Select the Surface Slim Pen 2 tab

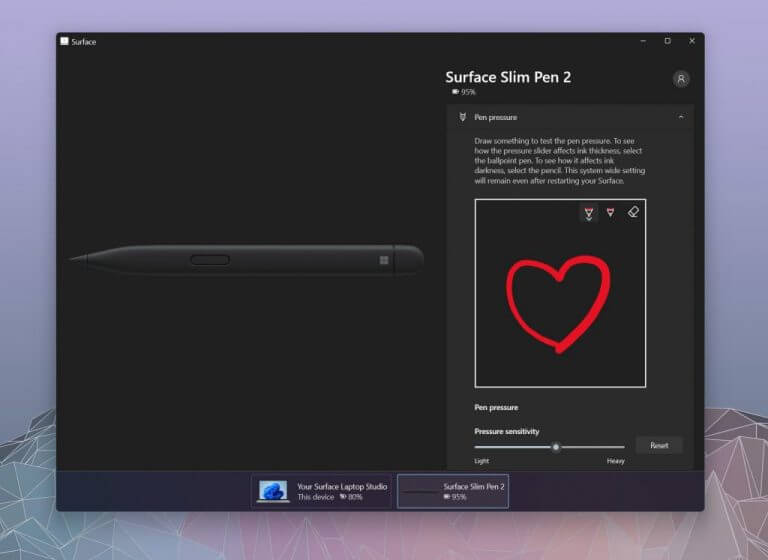[x=453, y=491]
